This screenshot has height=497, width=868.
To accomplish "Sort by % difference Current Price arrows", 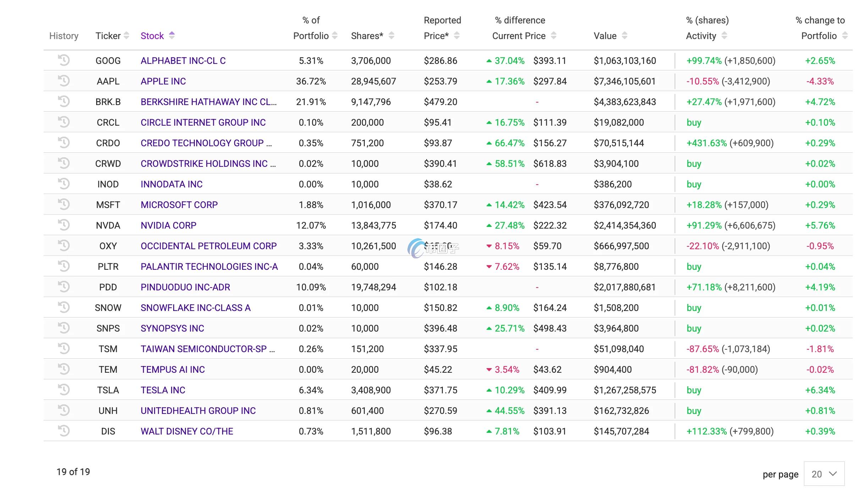I will 554,35.
